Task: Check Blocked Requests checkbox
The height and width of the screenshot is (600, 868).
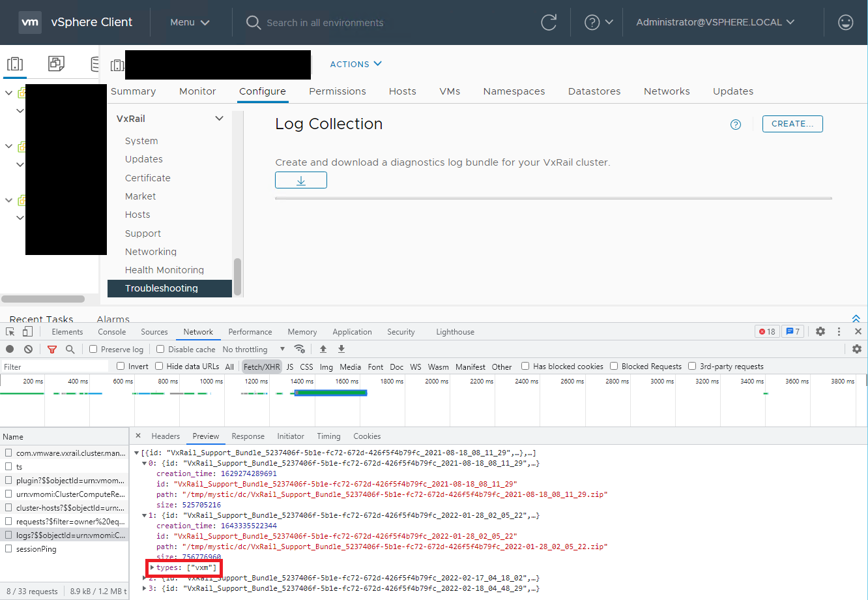Action: 614,367
